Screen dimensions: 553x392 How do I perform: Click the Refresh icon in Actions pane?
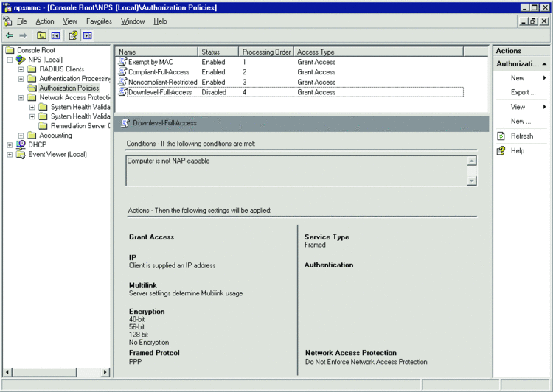501,136
